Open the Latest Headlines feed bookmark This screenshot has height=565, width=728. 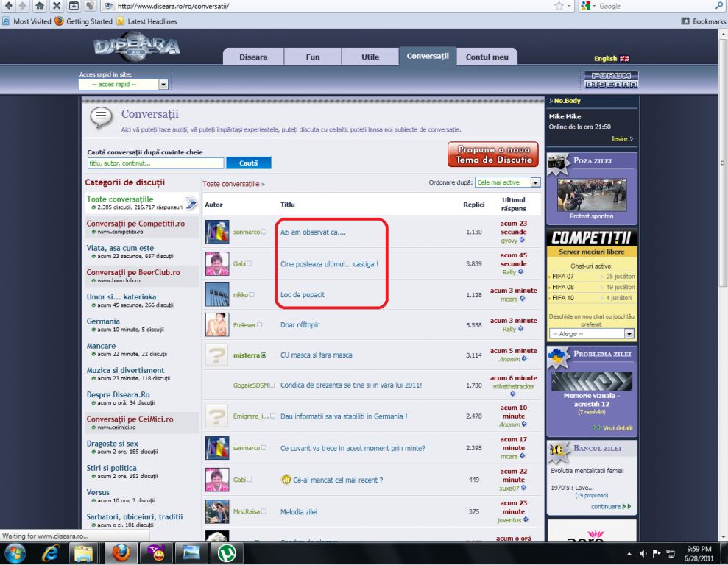pos(146,21)
